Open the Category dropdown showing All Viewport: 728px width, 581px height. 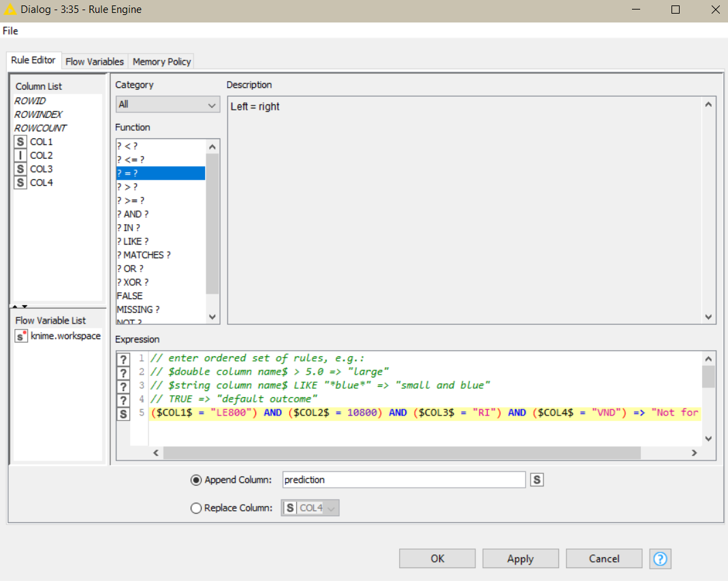click(167, 106)
